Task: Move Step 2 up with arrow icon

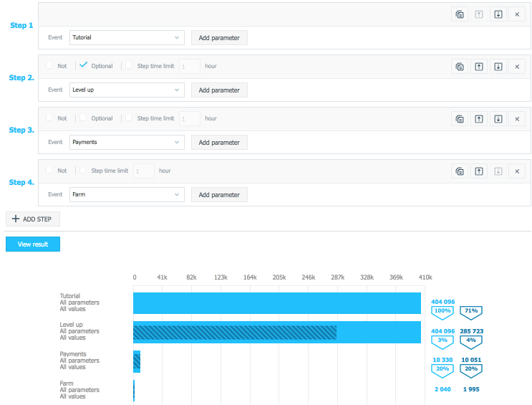Action: pos(478,67)
